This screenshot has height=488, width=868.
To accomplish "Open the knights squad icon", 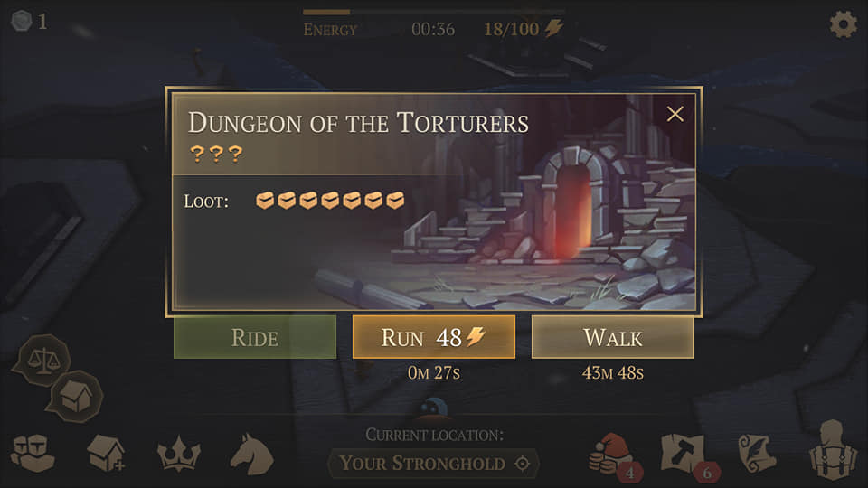I will tap(33, 454).
